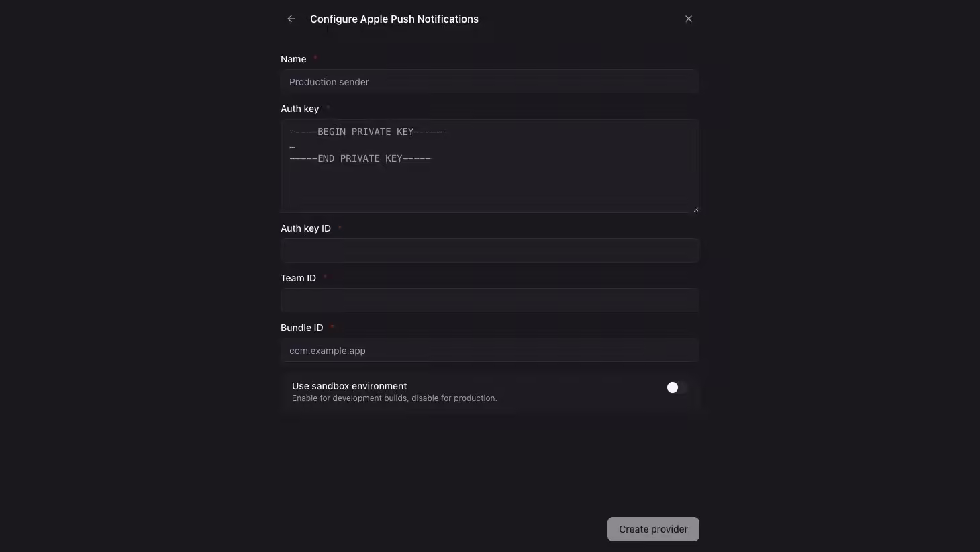
Task: Enable the Use sandbox environment switch
Action: pos(677,387)
